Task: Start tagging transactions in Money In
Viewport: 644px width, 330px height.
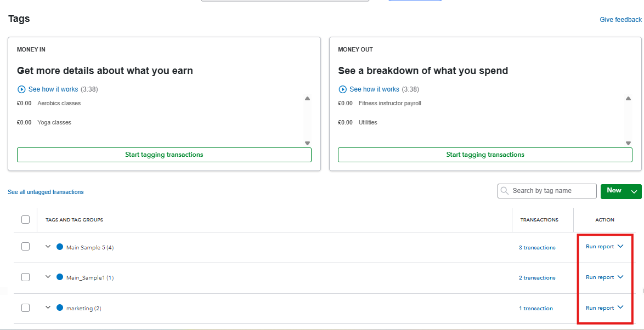Action: point(164,155)
